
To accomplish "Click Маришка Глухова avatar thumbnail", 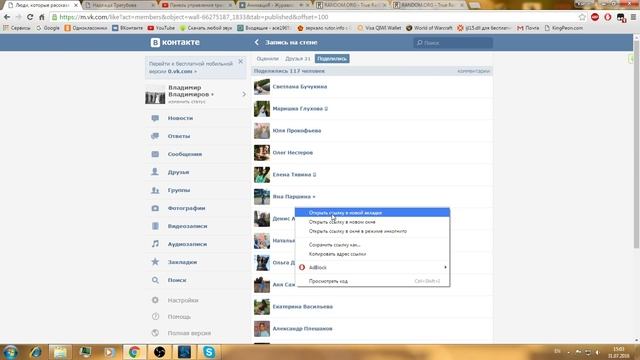I will 262,109.
